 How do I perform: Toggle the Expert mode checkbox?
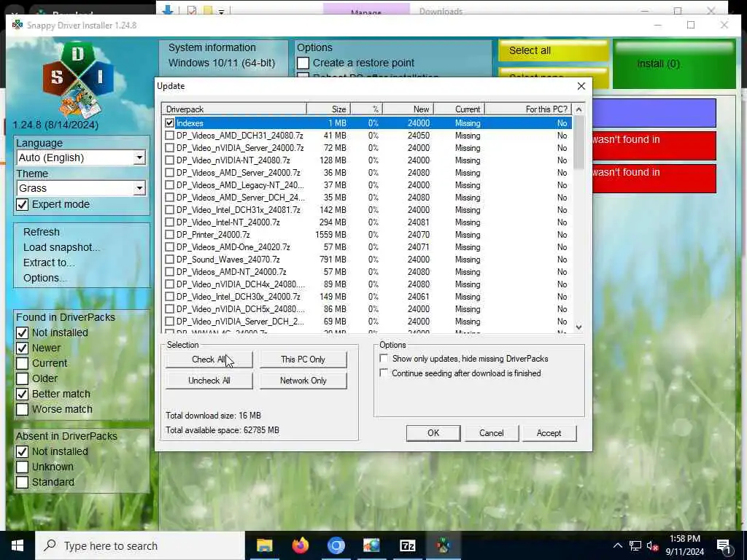pos(23,204)
